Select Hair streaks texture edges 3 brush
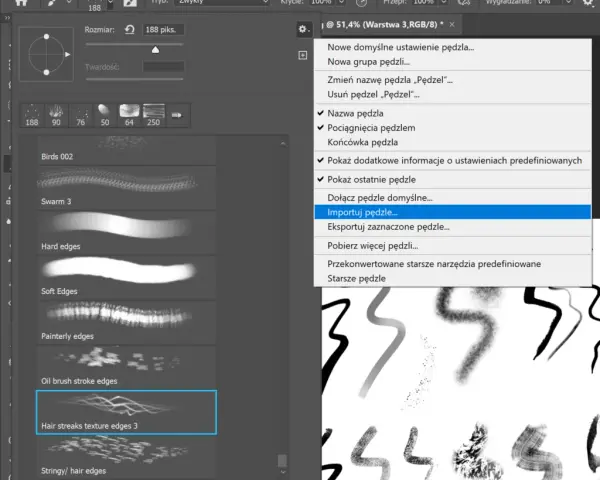The width and height of the screenshot is (600, 480). (126, 412)
